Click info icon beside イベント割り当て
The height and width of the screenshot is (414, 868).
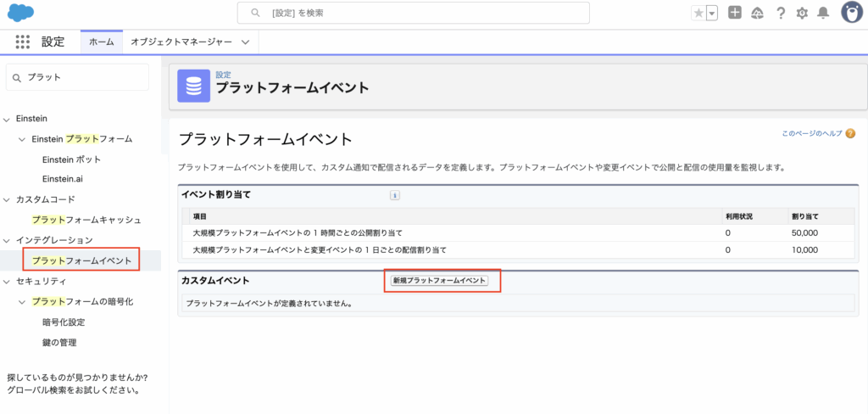(394, 195)
